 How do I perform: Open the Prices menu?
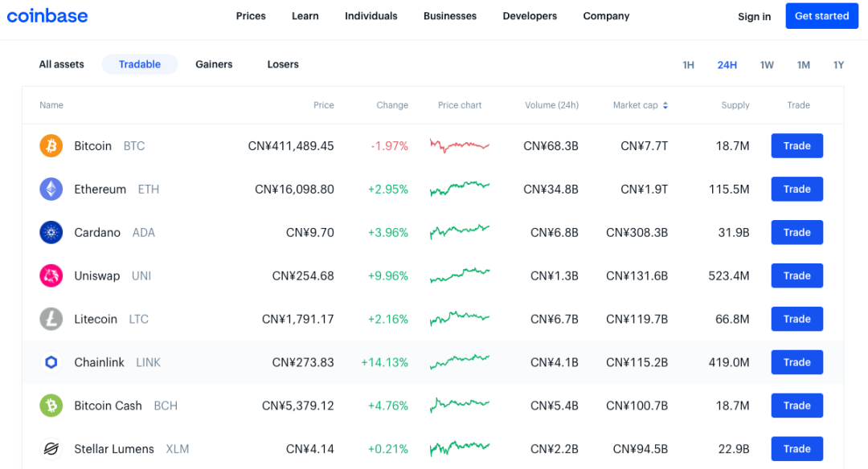[x=251, y=16]
